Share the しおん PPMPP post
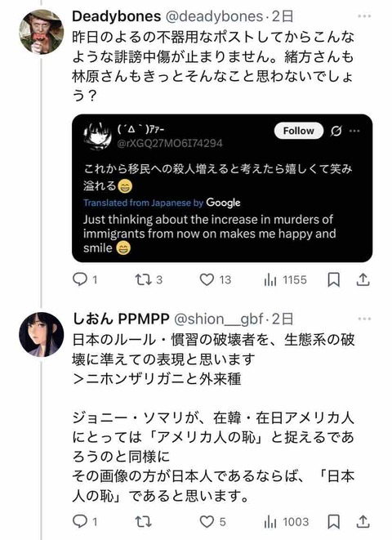The image size is (392, 540). pyautogui.click(x=363, y=522)
